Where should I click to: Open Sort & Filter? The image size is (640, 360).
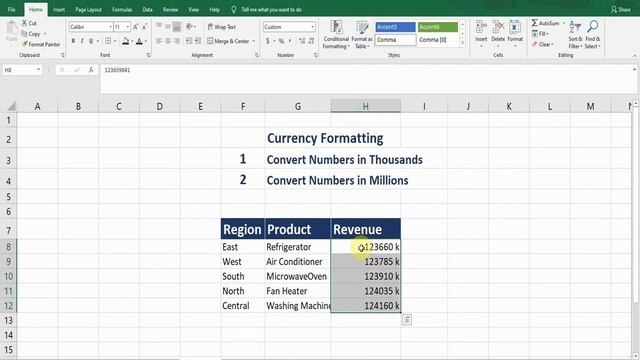coord(575,35)
